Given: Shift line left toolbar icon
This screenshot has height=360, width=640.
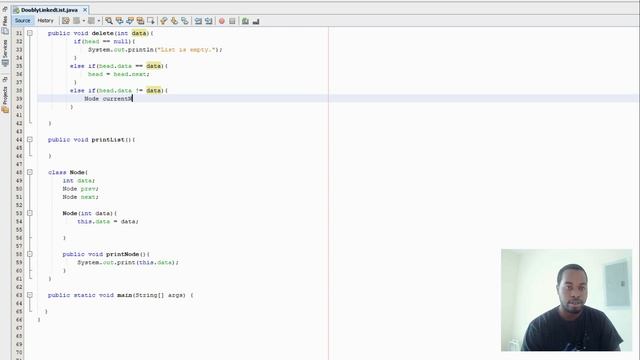Looking at the screenshot, I should point(198,21).
